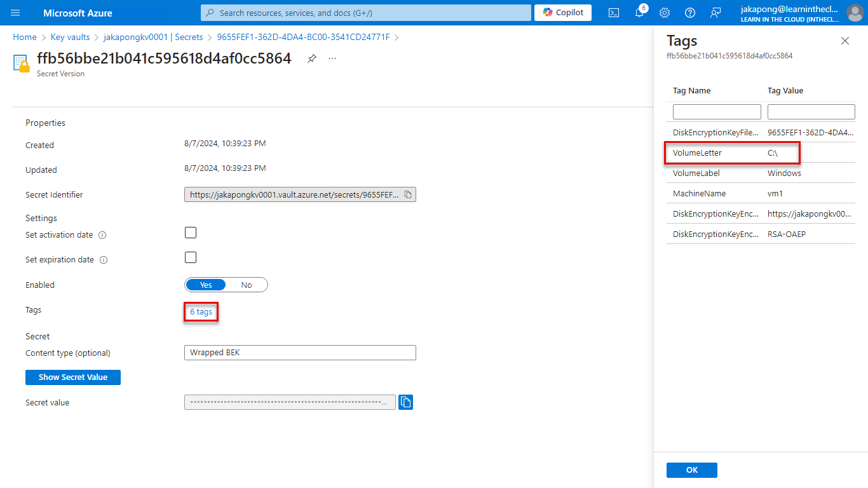Select the https://jakapongkv00 tag value
This screenshot has height=488, width=868.
[x=810, y=214]
